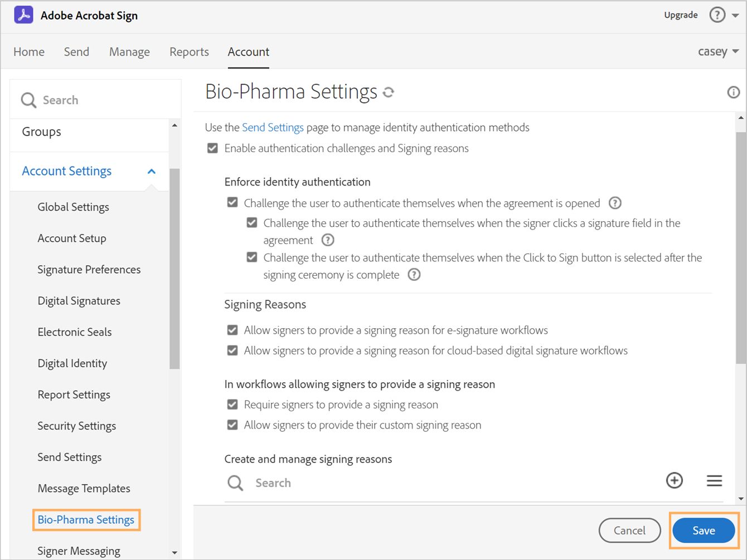Open help tooltip for Click to Sign challenge
Screen dimensions: 747x560
coord(414,275)
